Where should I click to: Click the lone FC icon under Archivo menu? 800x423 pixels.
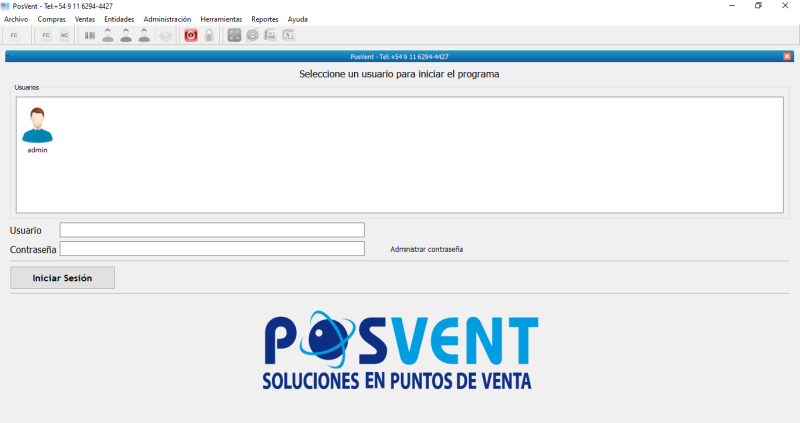point(14,35)
